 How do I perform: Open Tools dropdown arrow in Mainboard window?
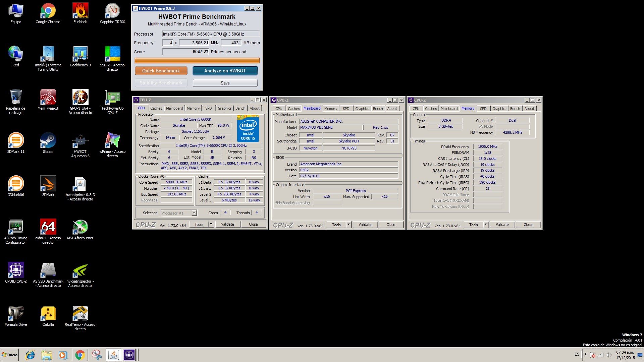348,225
